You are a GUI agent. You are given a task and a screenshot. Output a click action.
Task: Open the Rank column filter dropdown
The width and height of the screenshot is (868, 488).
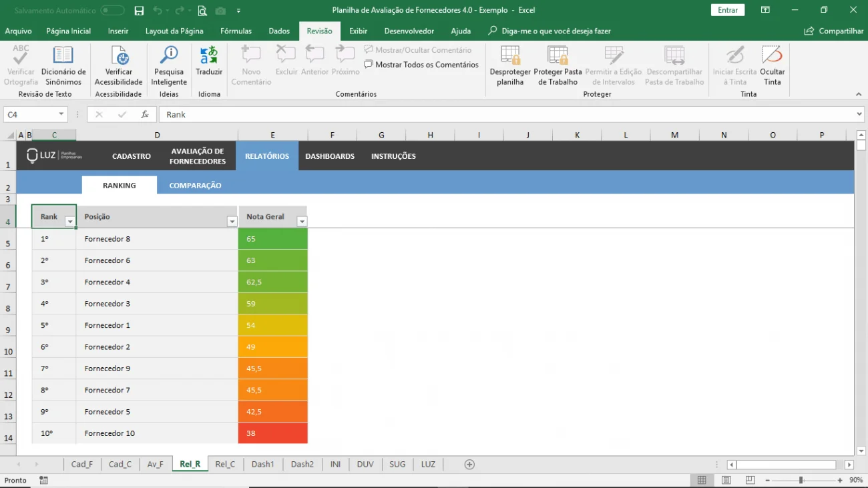[69, 222]
